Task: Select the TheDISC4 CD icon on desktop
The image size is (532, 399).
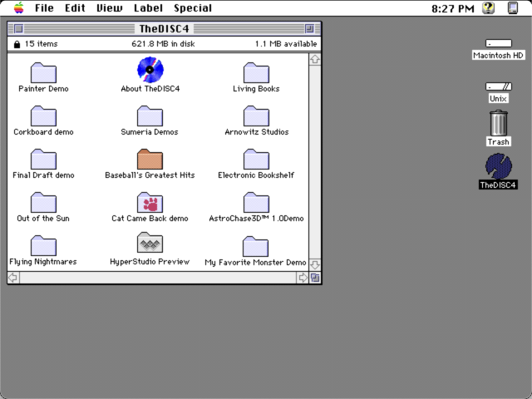Action: 499,166
